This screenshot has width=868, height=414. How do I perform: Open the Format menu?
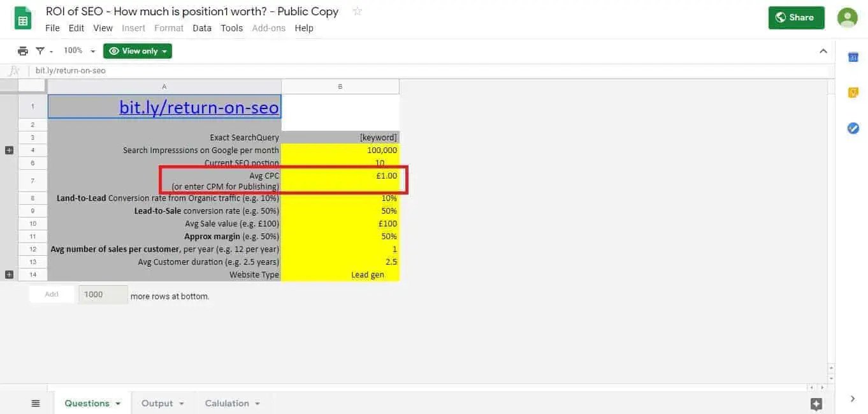click(169, 28)
